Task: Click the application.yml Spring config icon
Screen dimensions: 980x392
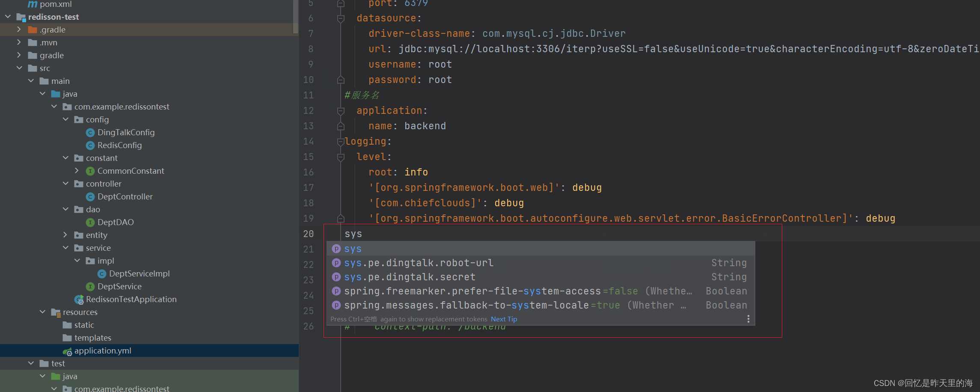Action: point(67,351)
